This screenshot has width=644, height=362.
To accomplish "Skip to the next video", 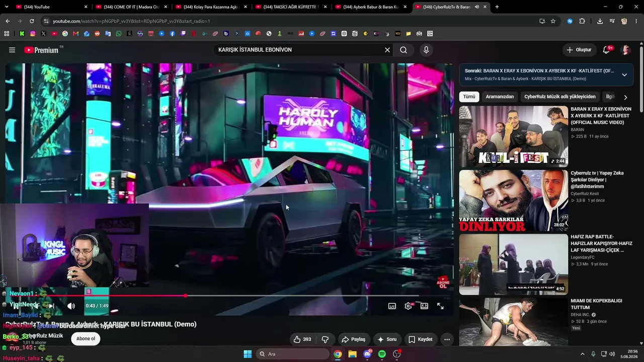I will tap(51, 306).
